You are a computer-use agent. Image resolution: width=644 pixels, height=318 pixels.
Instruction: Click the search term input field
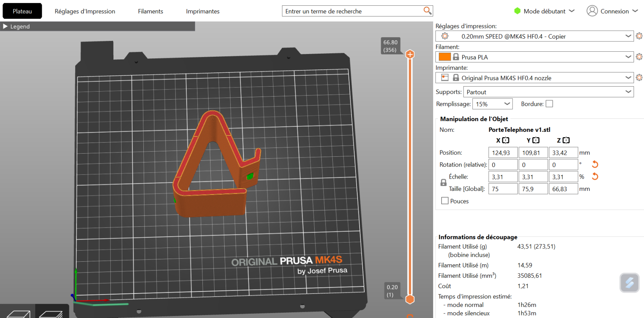click(x=353, y=11)
